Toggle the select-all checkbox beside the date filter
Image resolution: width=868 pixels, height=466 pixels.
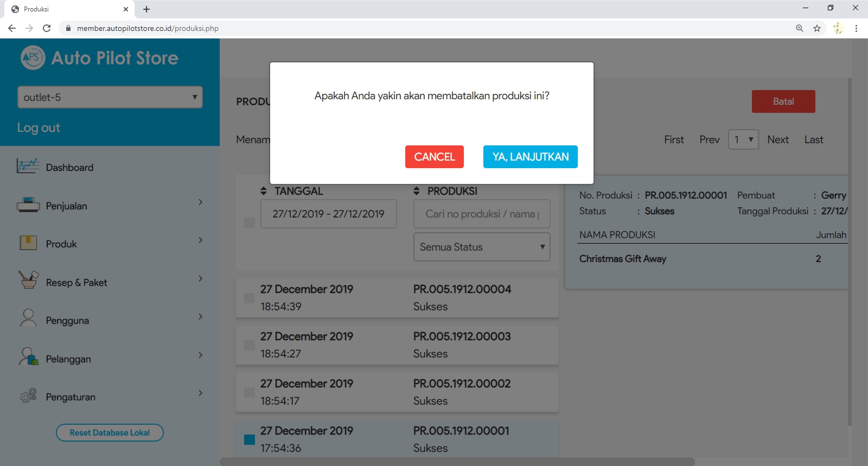pyautogui.click(x=250, y=222)
